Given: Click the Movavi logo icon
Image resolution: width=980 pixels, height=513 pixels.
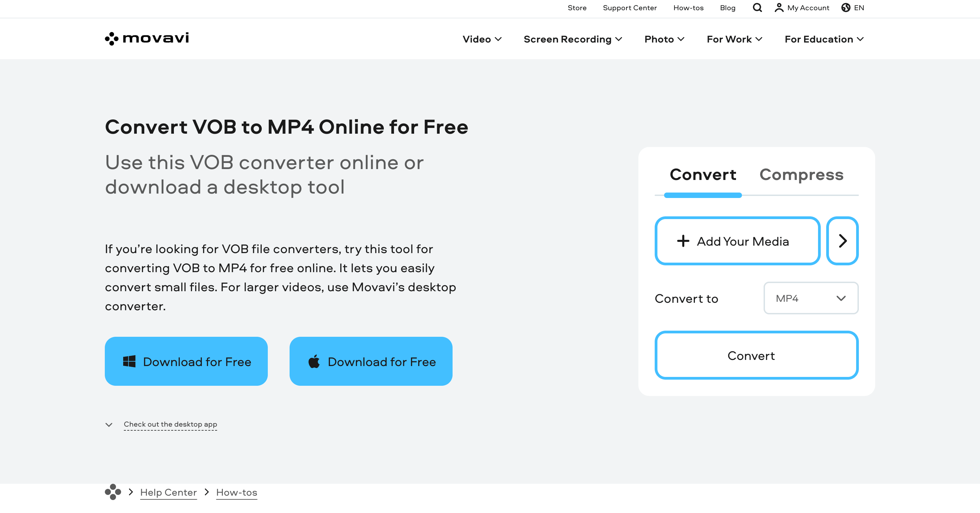Looking at the screenshot, I should click(112, 38).
